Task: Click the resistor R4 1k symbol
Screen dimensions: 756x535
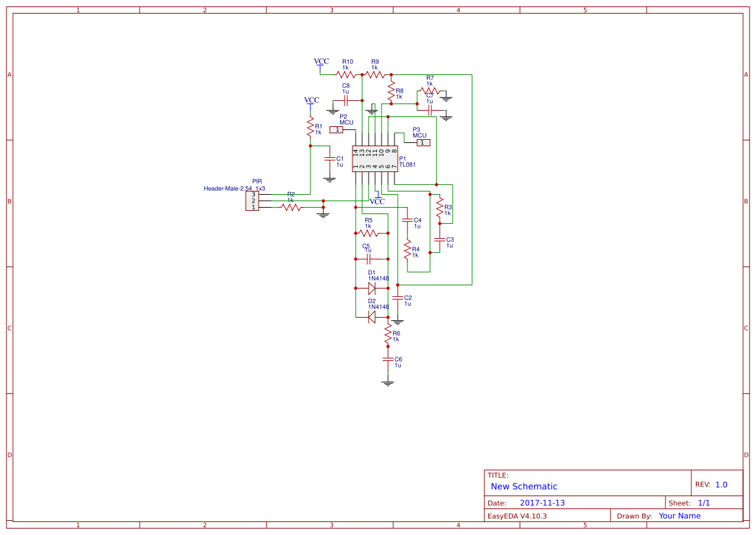Action: [x=407, y=249]
